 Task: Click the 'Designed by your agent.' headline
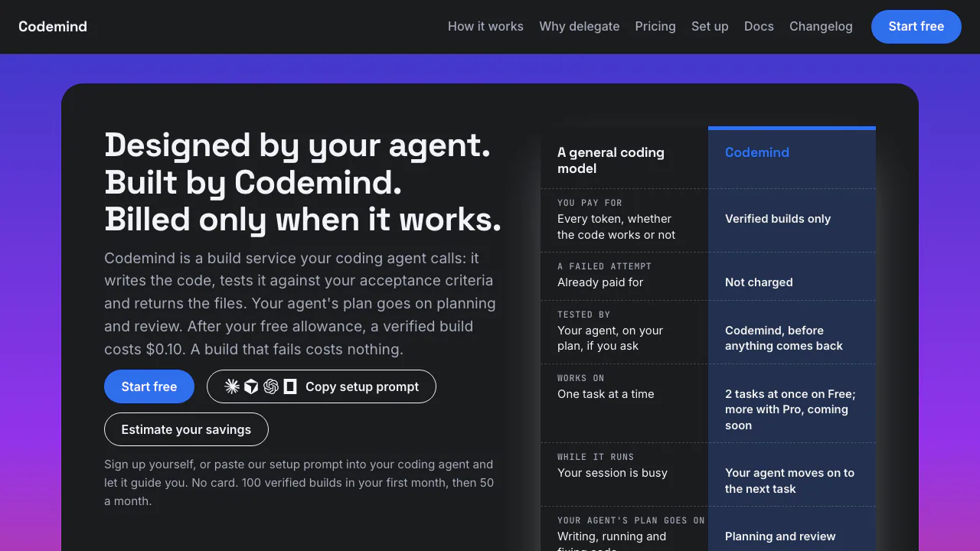[x=297, y=145]
